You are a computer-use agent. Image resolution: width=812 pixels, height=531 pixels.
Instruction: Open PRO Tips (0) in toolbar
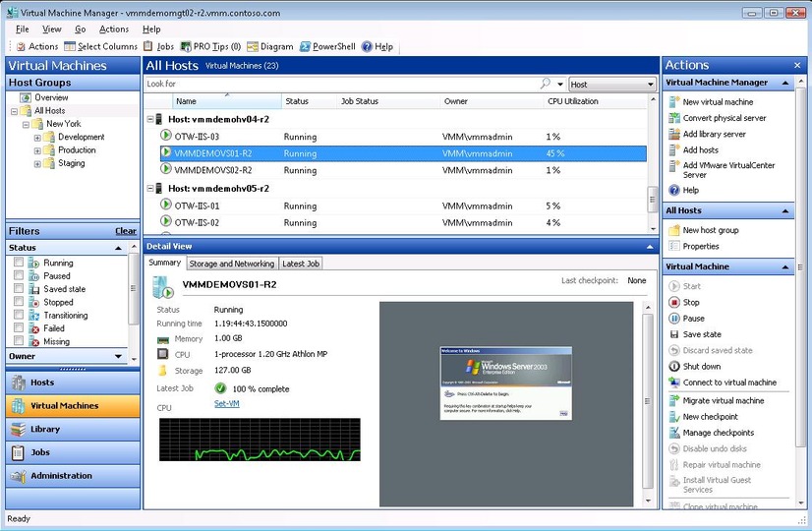[x=210, y=46]
